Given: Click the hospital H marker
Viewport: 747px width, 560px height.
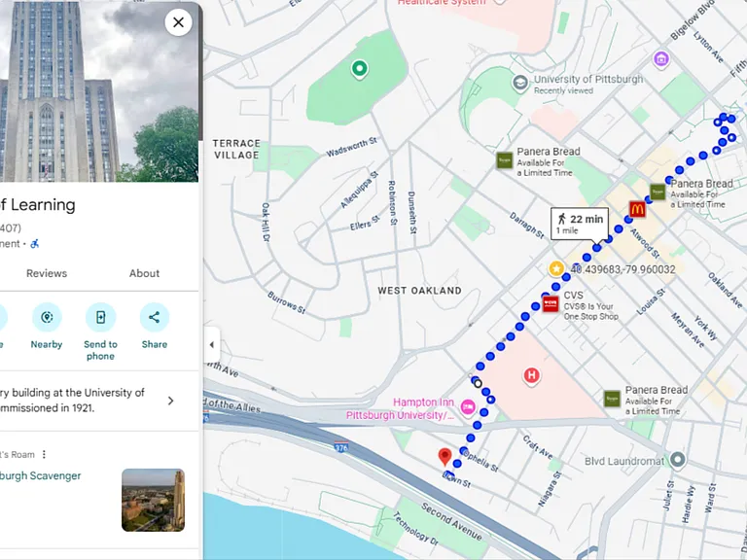Looking at the screenshot, I should (532, 375).
